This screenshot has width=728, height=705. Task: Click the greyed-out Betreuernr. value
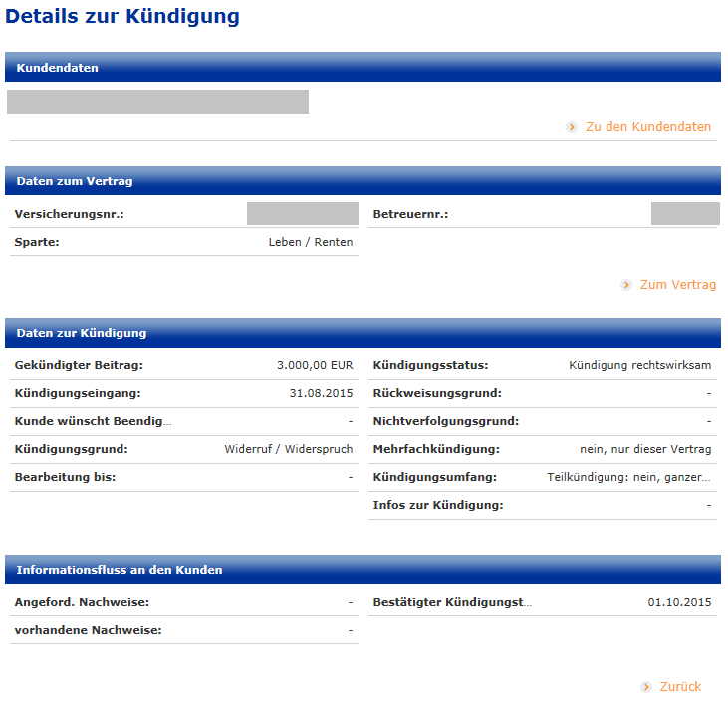pos(684,214)
